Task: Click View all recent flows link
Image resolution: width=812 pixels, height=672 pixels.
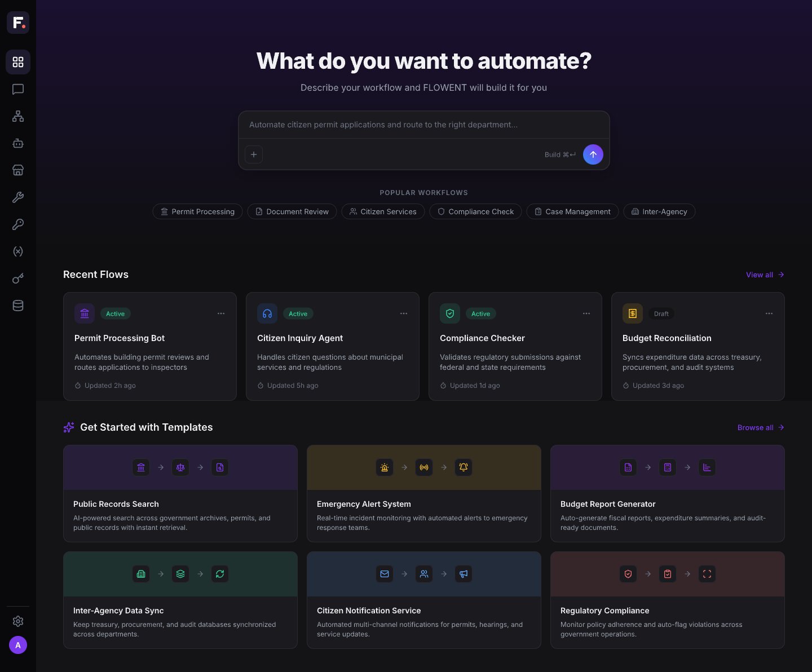Action: tap(765, 275)
